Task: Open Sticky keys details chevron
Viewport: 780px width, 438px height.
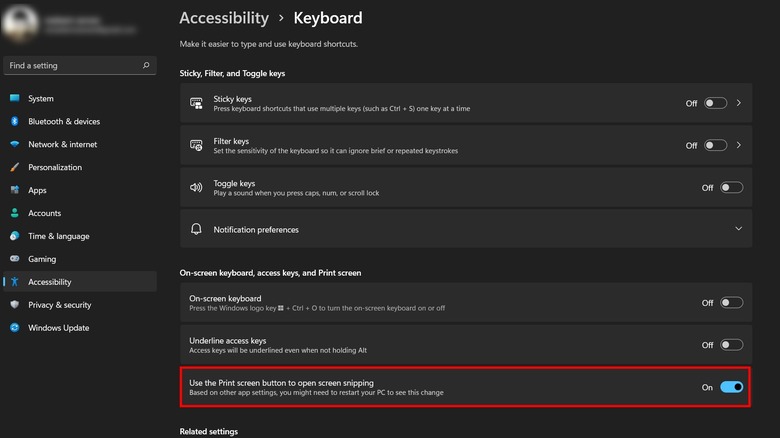Action: coord(739,103)
